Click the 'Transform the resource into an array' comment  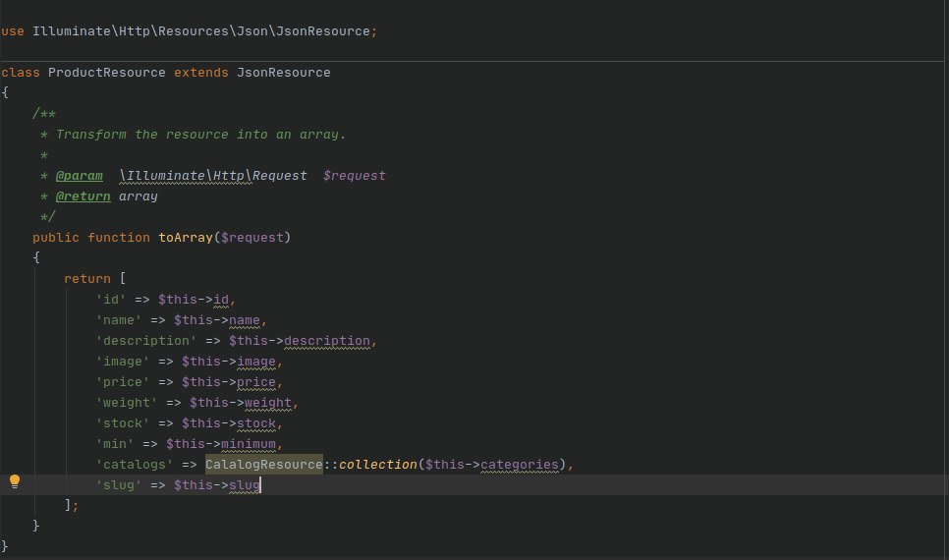point(200,135)
